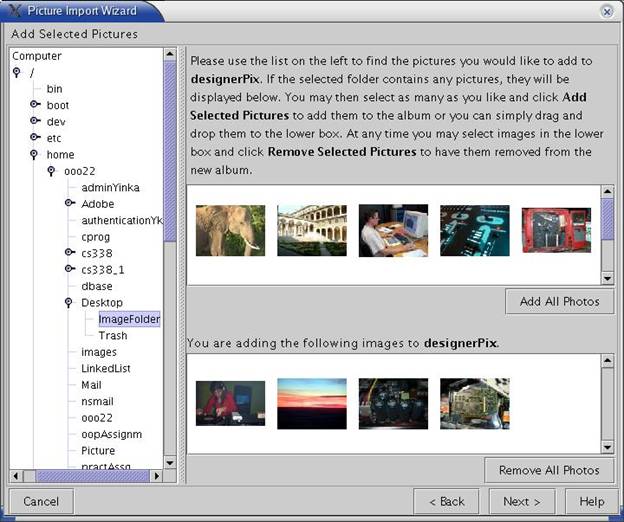The image size is (624, 522).
Task: Select the elephant photo thumbnail
Action: tap(230, 231)
